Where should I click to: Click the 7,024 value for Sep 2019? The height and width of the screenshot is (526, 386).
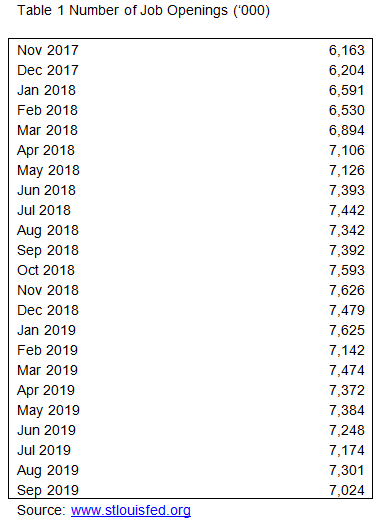coord(346,490)
